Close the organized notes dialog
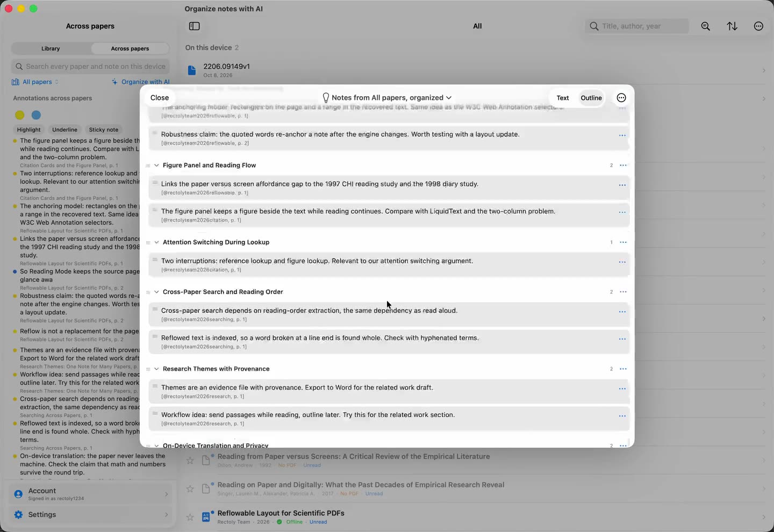 [x=160, y=98]
